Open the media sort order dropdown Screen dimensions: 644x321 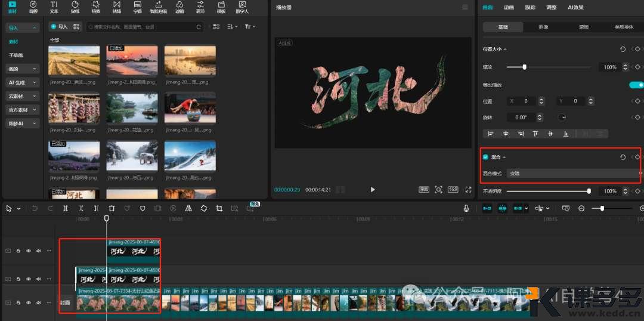[233, 26]
